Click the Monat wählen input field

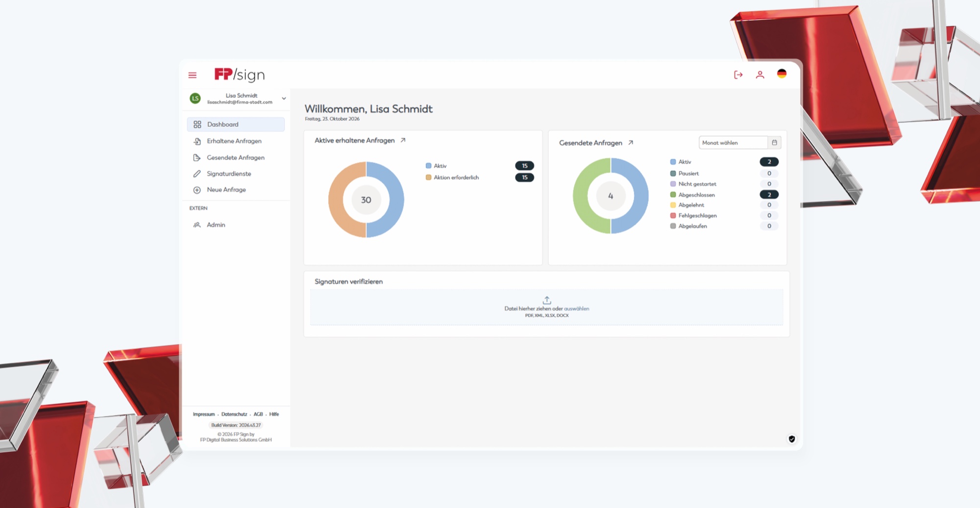[x=733, y=143]
